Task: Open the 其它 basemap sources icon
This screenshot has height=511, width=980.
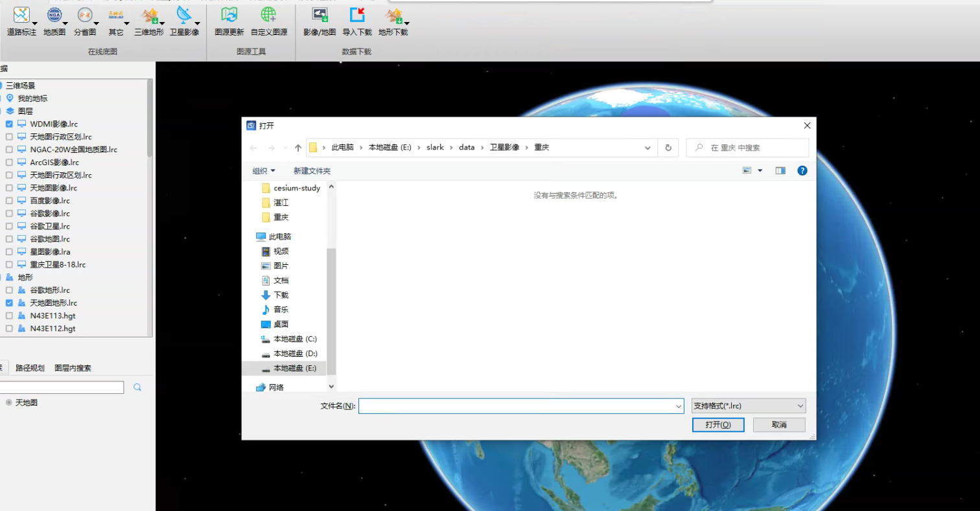Action: (115, 15)
